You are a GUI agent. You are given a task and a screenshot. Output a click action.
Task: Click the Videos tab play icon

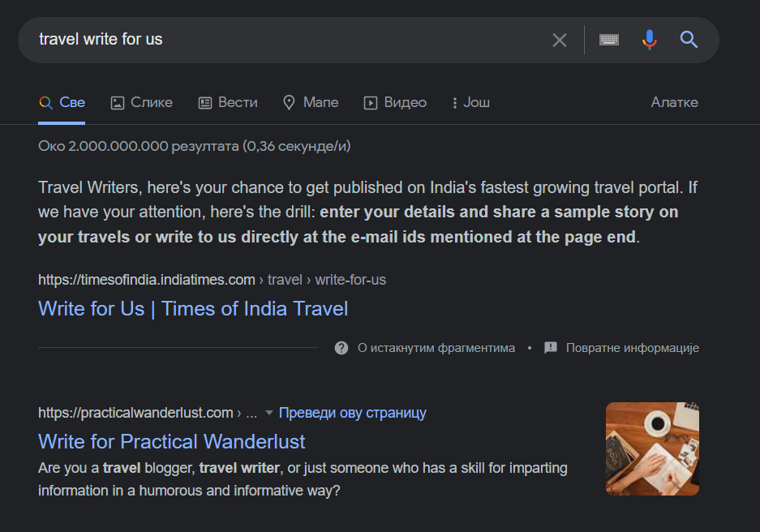pyautogui.click(x=371, y=103)
